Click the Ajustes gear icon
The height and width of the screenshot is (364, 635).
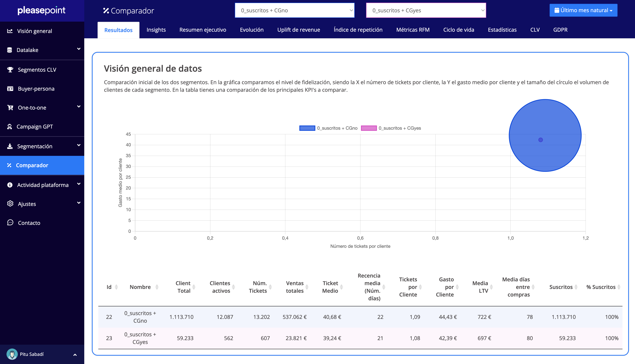coord(10,204)
